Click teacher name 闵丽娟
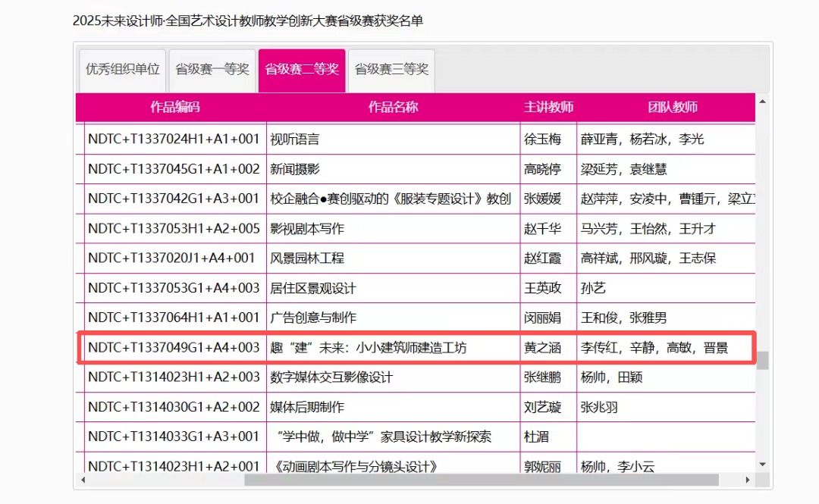 coord(543,318)
